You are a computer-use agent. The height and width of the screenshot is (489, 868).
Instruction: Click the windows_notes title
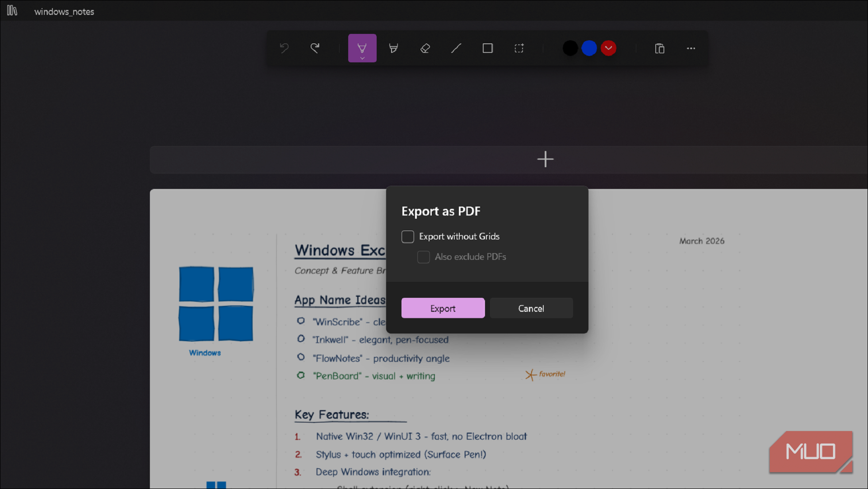(x=64, y=12)
